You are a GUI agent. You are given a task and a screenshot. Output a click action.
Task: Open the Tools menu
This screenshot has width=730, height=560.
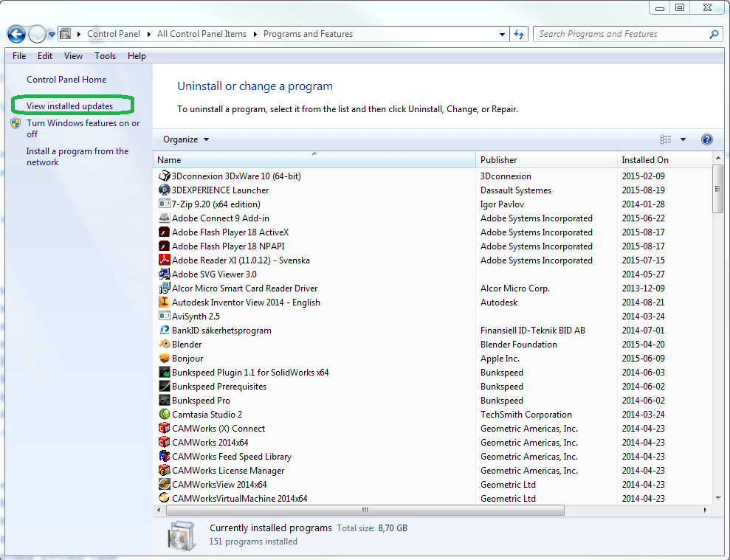pos(105,56)
